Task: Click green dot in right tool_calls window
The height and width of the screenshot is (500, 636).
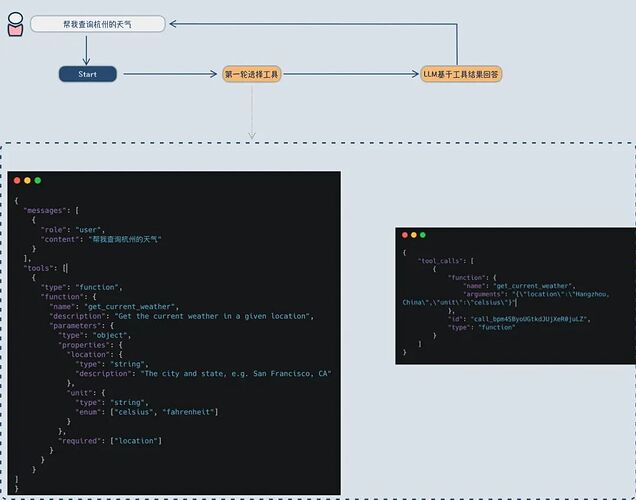Action: coord(422,235)
